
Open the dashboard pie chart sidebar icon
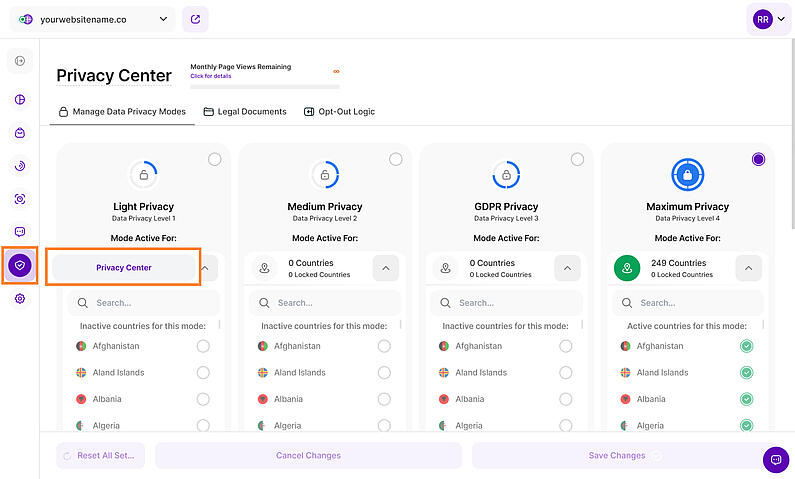tap(20, 99)
